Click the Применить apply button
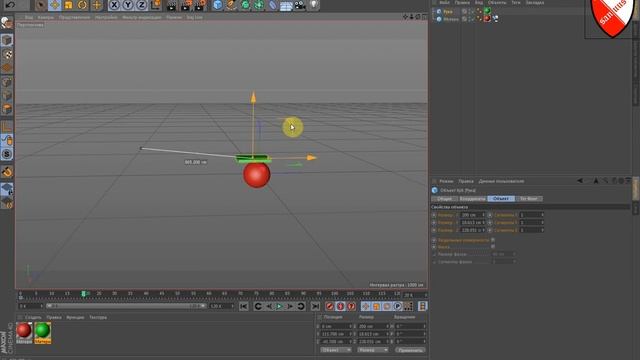Viewport: 640px width, 360px height. (x=410, y=350)
